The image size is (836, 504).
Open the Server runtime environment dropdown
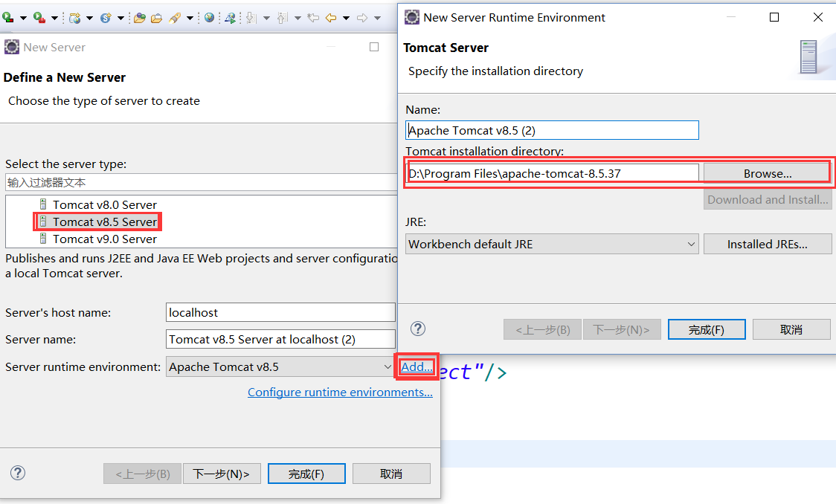(x=387, y=366)
